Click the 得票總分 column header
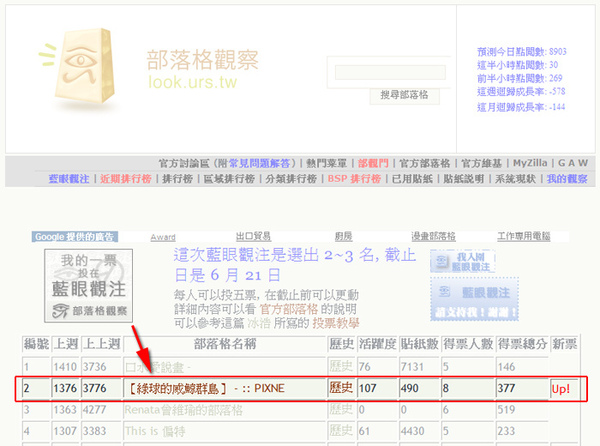Viewport: 600px width, 446px height. coord(522,344)
